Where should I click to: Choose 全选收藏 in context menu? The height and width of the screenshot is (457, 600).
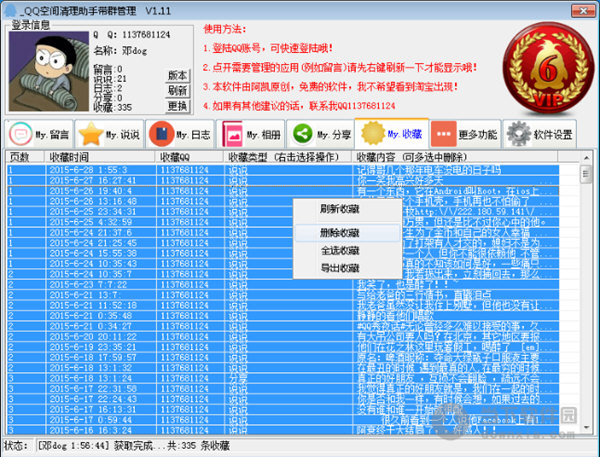[340, 251]
